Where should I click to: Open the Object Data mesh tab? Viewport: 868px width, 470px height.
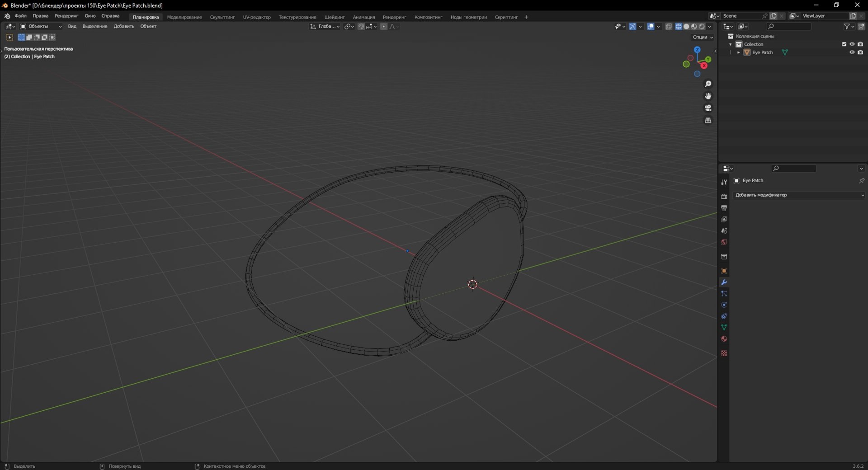(724, 327)
